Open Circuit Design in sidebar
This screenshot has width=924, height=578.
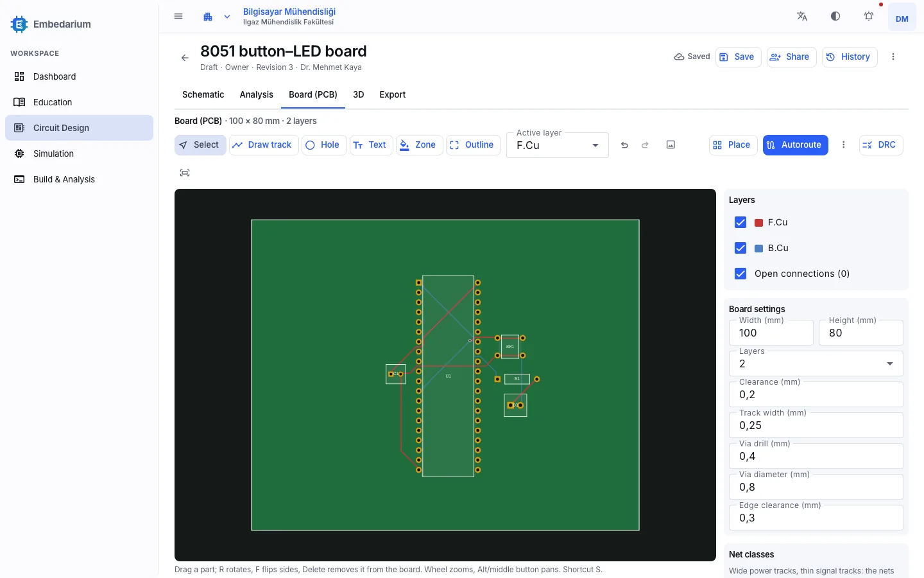[80, 128]
